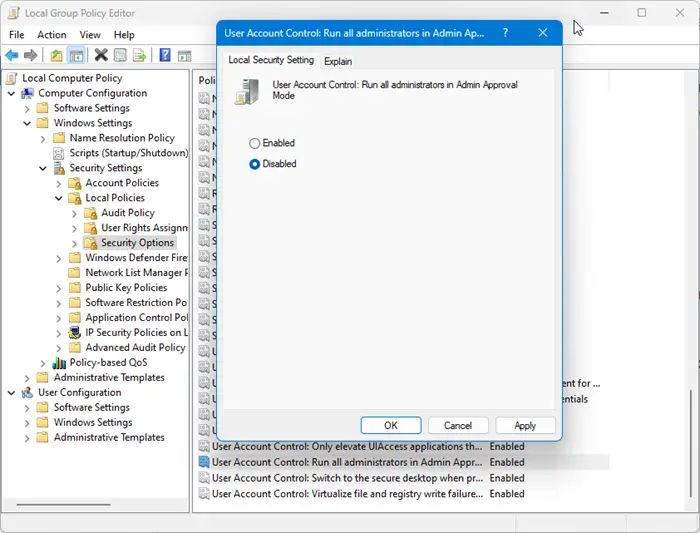Image resolution: width=700 pixels, height=533 pixels.
Task: Collapse the Windows Settings node under Computer Configuration
Action: tap(27, 123)
